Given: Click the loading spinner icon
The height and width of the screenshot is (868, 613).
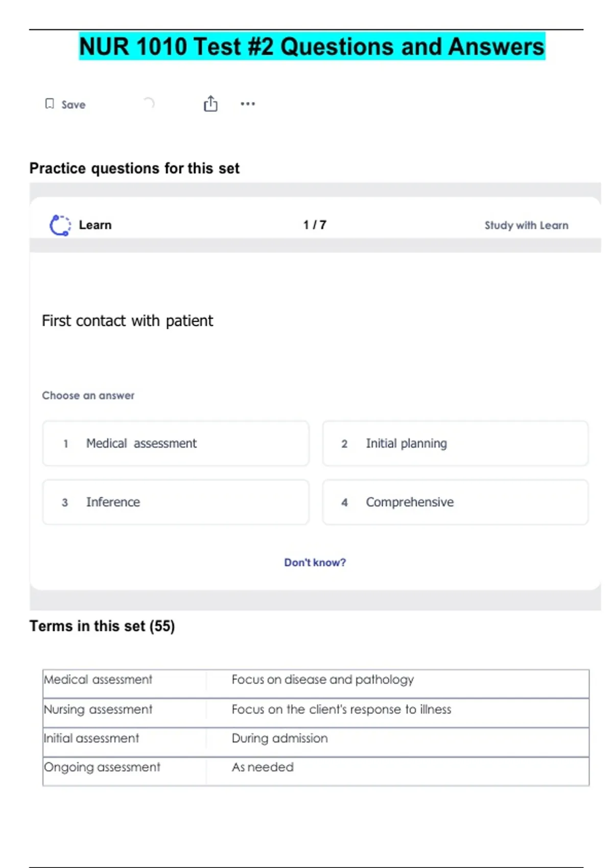Looking at the screenshot, I should [149, 104].
